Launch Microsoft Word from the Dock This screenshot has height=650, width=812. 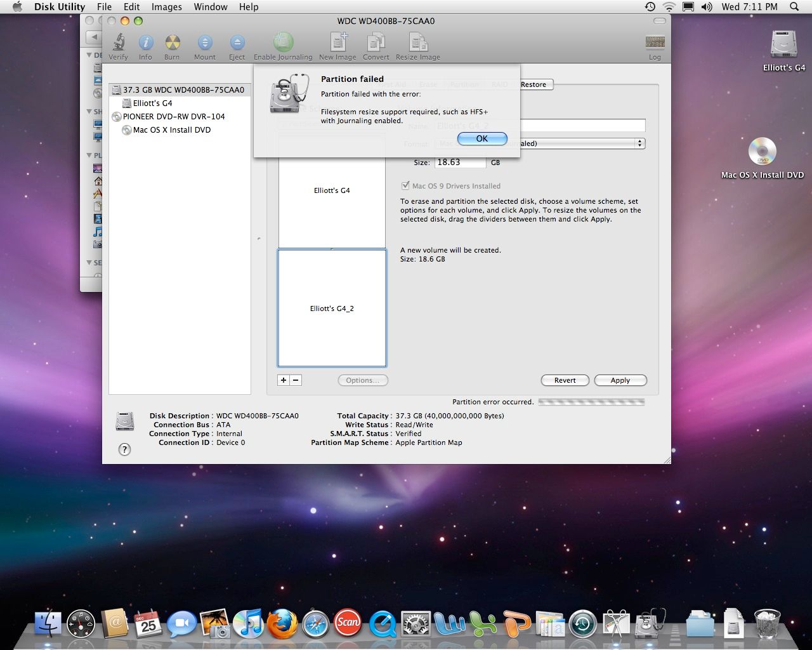click(x=449, y=624)
